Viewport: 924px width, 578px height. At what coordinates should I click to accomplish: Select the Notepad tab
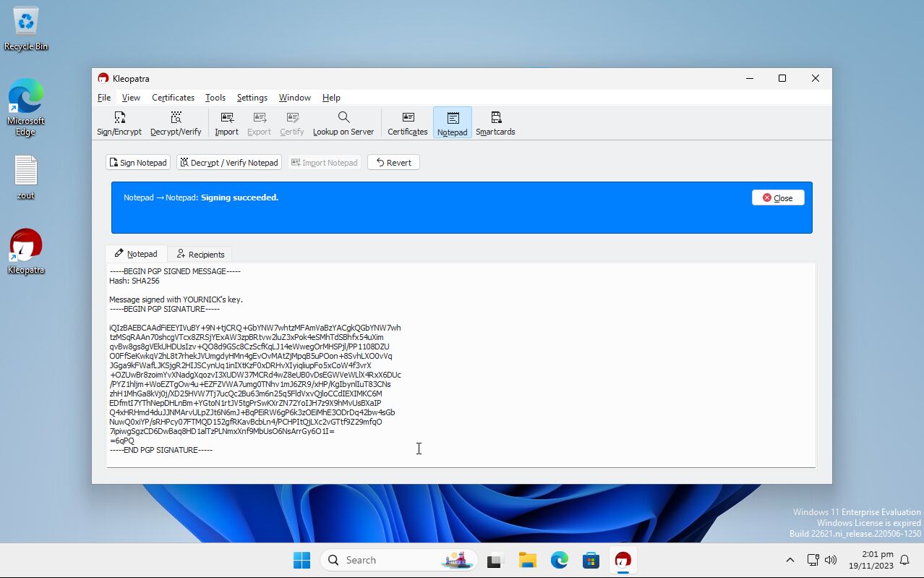tap(136, 254)
